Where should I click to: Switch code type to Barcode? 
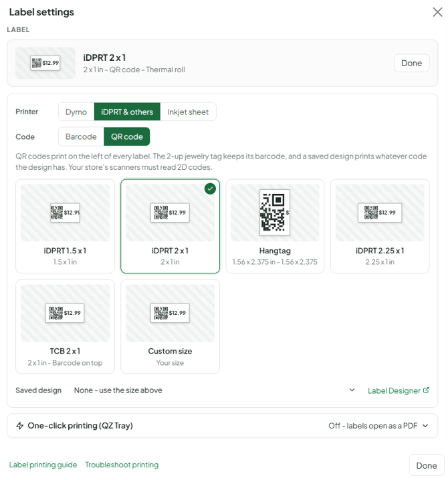81,136
